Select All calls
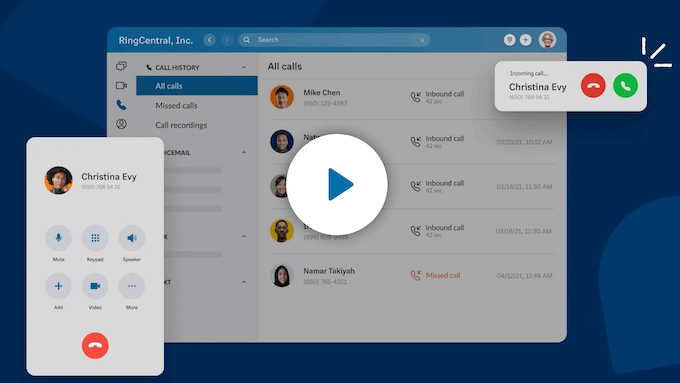 coord(197,86)
